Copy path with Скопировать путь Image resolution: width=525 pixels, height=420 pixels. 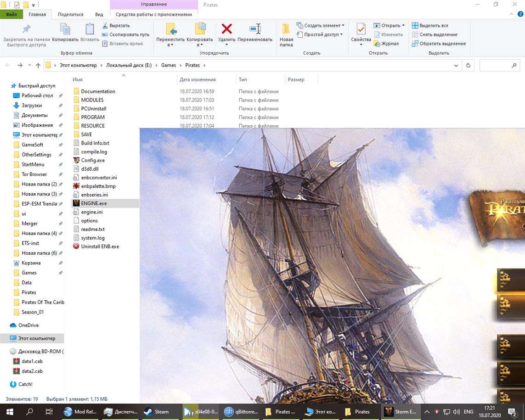[x=125, y=34]
